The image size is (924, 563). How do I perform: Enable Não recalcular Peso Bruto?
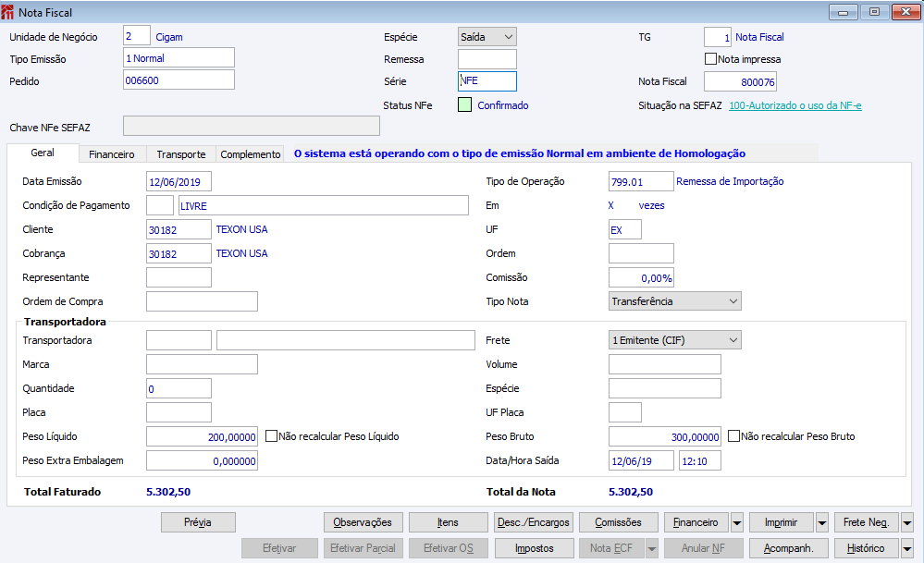[x=733, y=436]
